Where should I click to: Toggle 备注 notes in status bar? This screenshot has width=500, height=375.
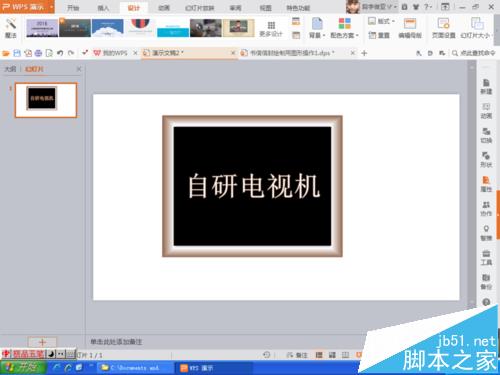[x=297, y=355]
